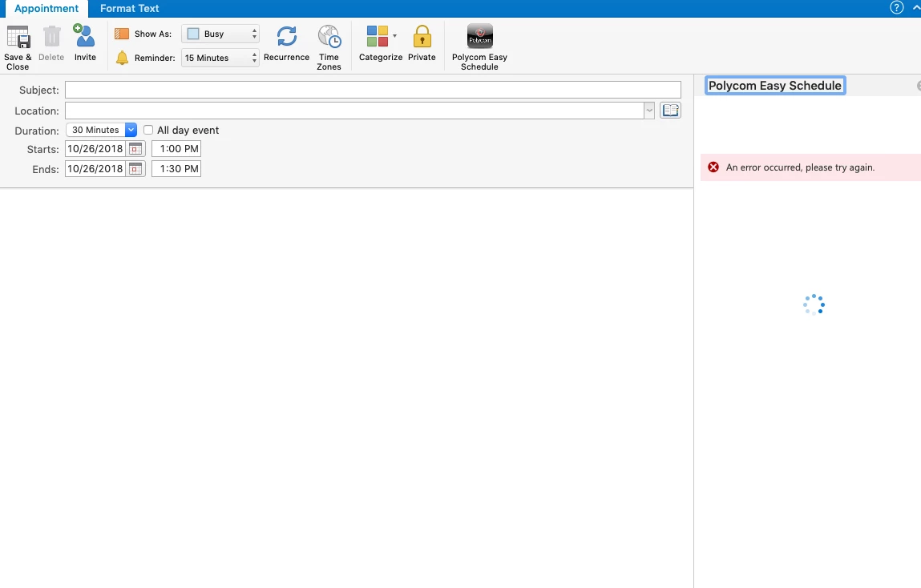Open the calendar picker for the Ends date
921x588 pixels.
135,169
